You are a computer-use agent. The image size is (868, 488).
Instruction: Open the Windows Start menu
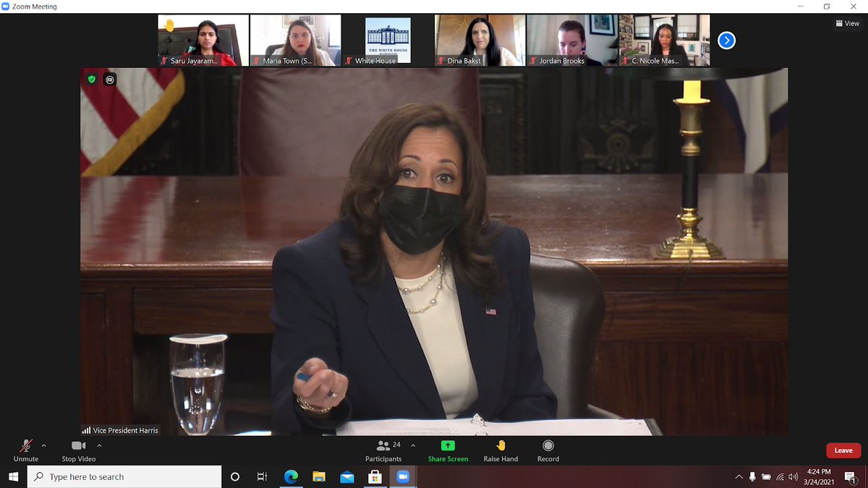pos(14,476)
